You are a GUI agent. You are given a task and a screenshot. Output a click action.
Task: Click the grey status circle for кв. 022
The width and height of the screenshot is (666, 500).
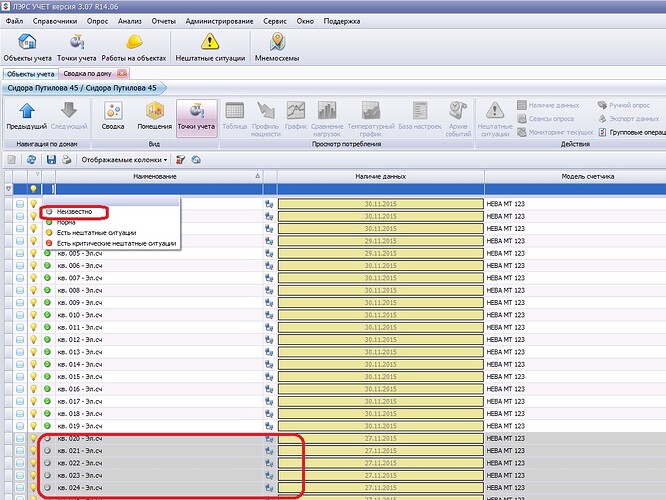pyautogui.click(x=48, y=463)
